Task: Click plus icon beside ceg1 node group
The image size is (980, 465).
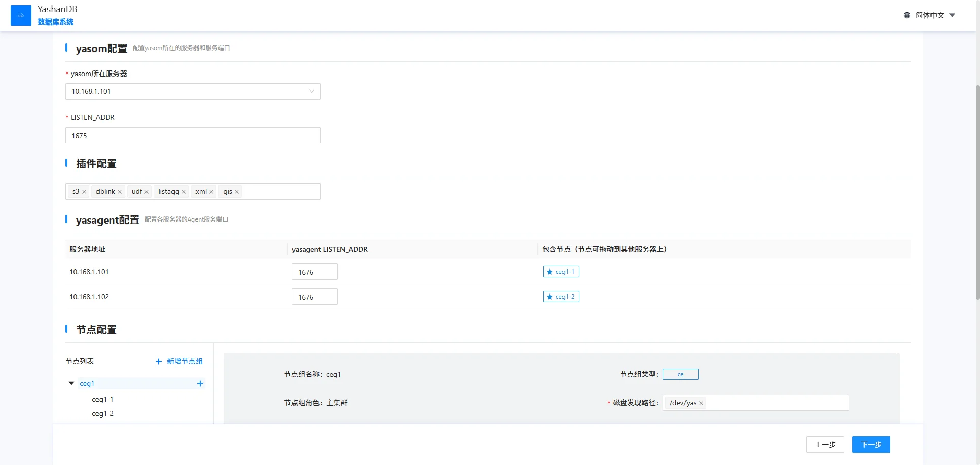Action: (200, 384)
